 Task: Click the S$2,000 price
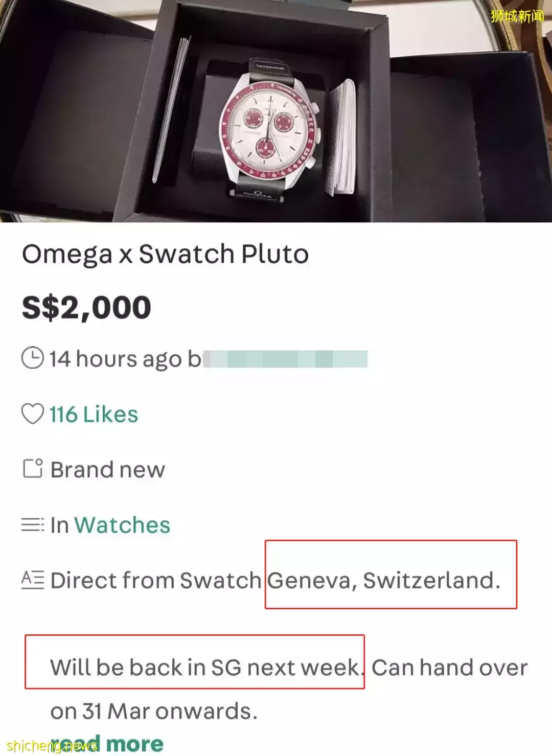pyautogui.click(x=86, y=308)
